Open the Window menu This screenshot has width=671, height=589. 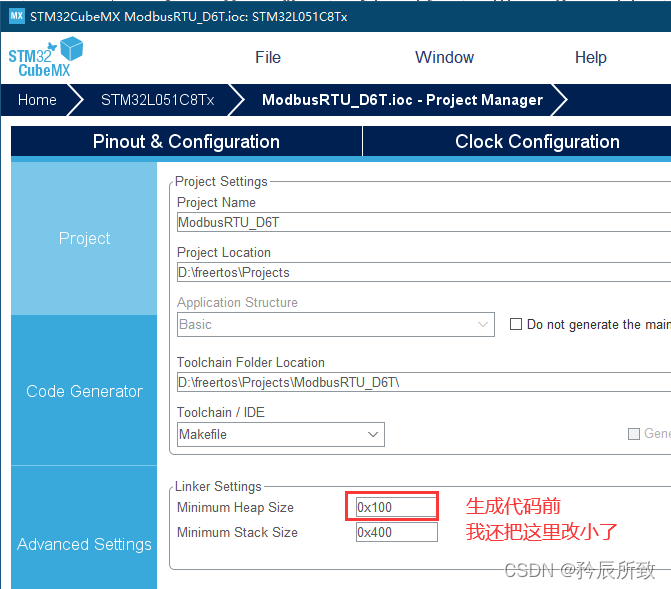pos(444,57)
